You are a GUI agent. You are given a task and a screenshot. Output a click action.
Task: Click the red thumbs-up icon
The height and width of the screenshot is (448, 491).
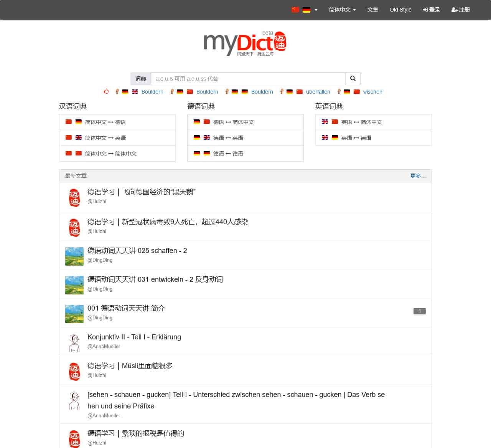coord(106,91)
